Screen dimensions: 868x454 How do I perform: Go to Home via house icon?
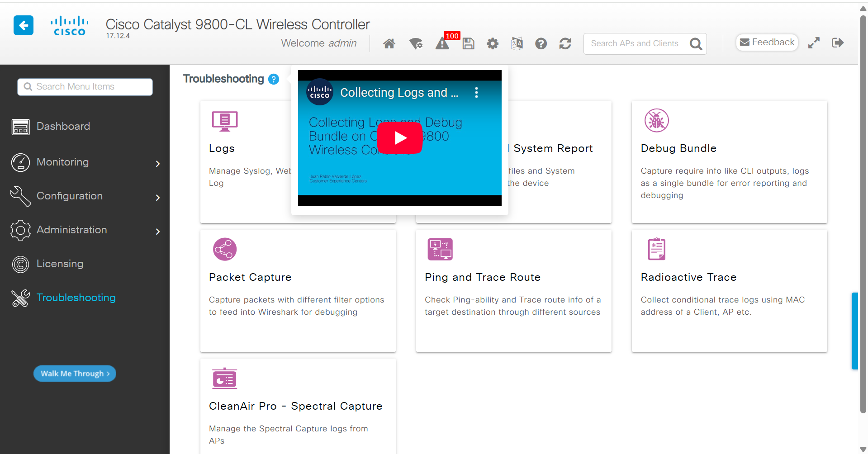pyautogui.click(x=389, y=43)
